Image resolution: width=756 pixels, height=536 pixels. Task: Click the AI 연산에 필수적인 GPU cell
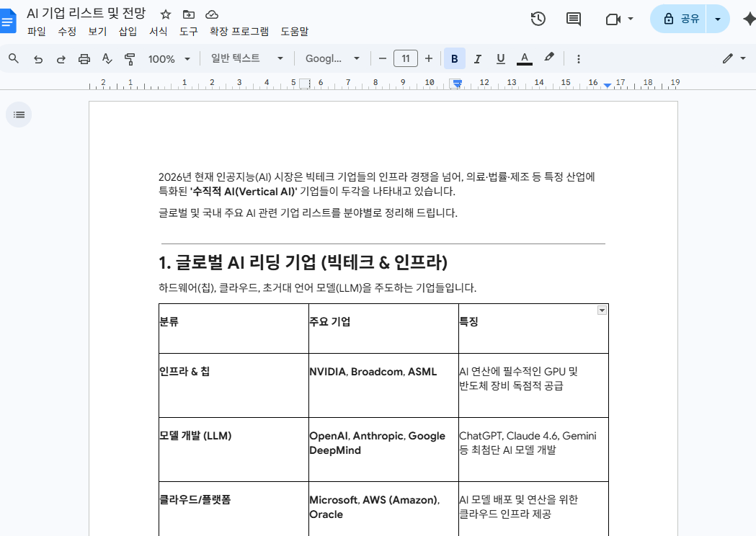[534, 385]
